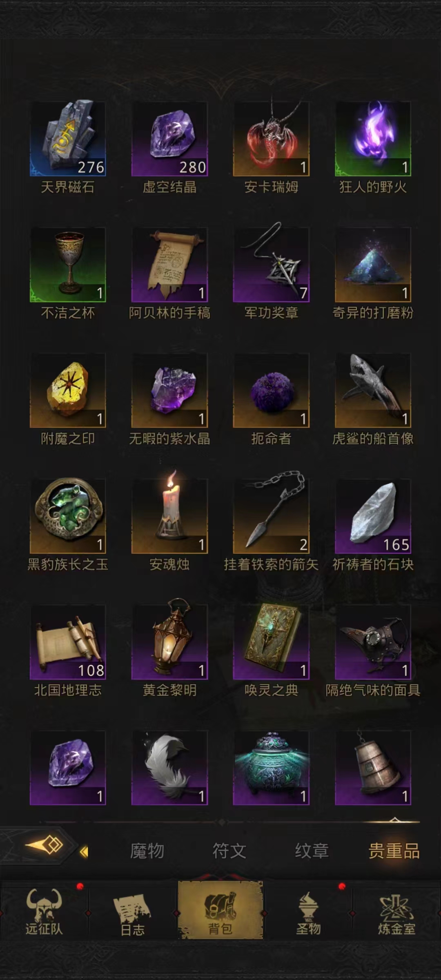
Task: Click the golden diamond-arrow emblem button
Action: pyautogui.click(x=44, y=845)
